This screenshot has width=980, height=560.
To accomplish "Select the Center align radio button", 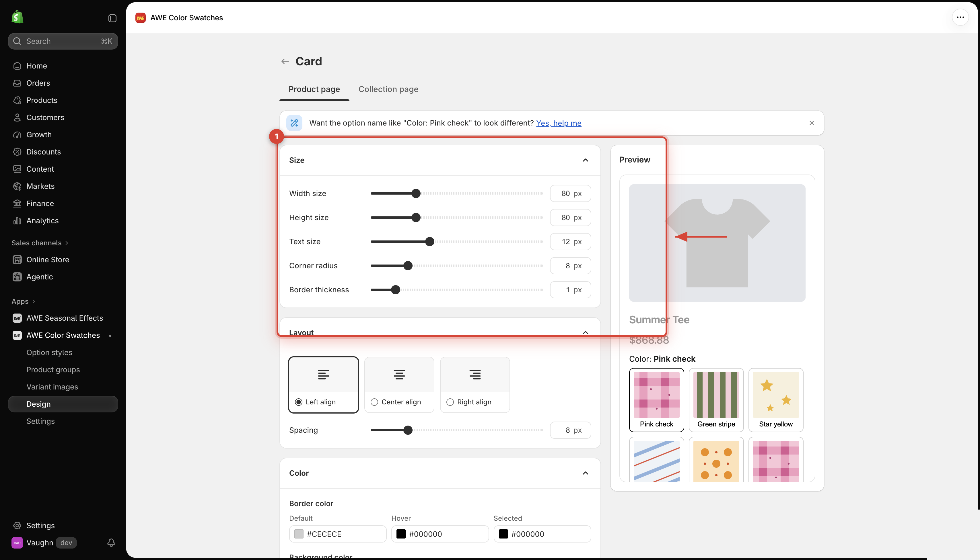I will (x=374, y=402).
